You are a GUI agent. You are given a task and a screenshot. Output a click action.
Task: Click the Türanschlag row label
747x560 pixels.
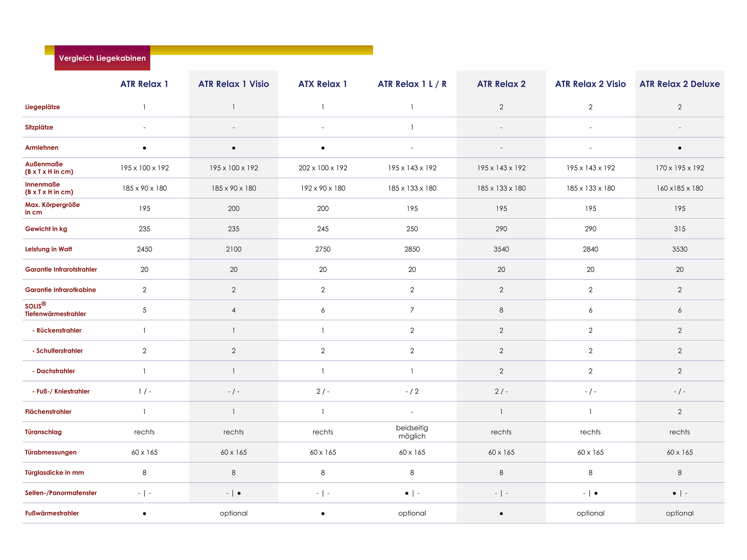click(x=43, y=432)
